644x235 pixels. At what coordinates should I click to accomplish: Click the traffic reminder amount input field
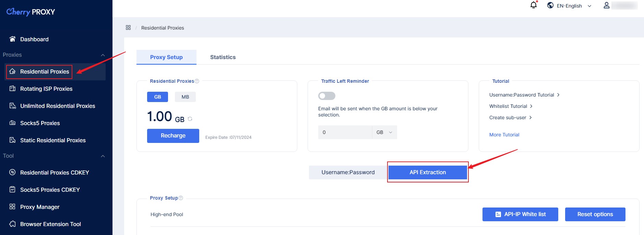coord(345,132)
